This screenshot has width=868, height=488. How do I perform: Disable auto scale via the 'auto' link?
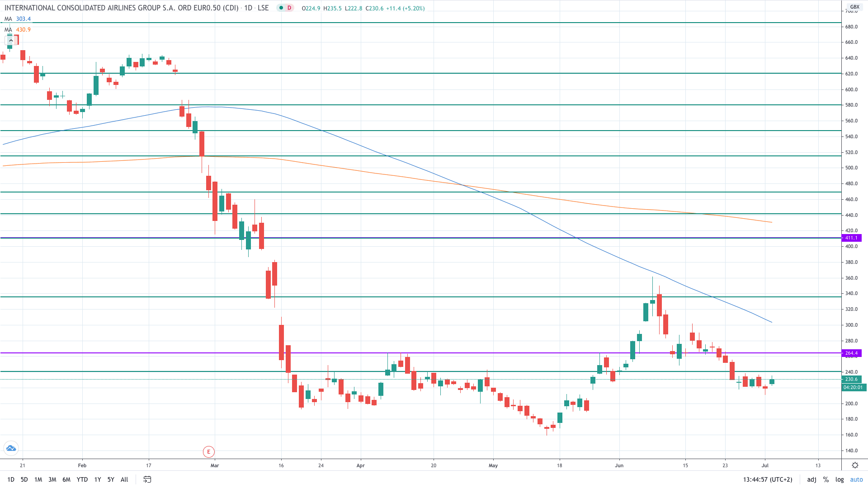(x=856, y=479)
